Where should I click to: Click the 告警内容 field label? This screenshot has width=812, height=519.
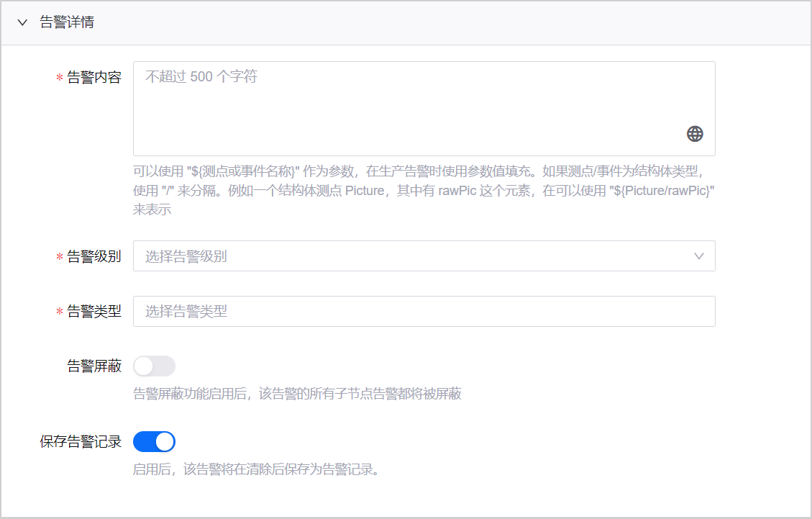point(94,78)
